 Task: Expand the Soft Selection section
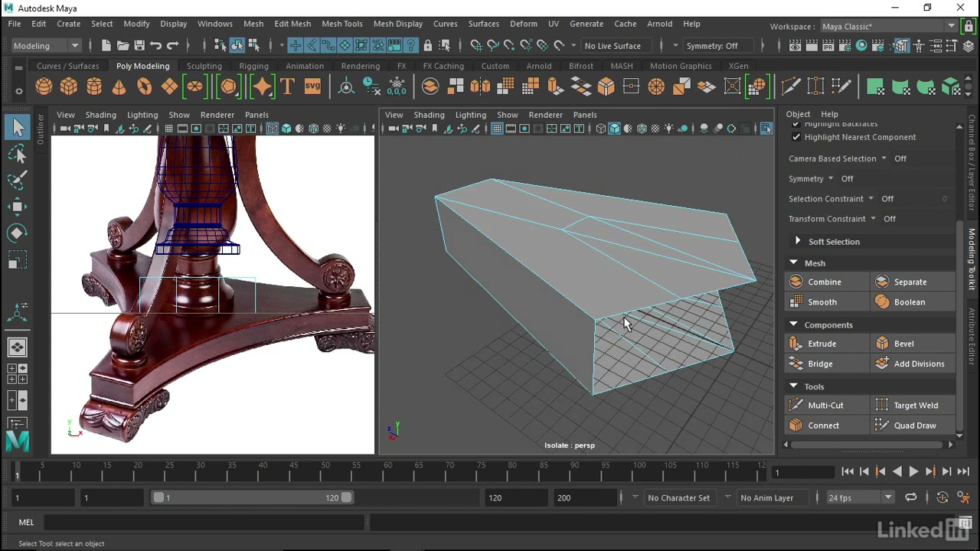coord(798,241)
